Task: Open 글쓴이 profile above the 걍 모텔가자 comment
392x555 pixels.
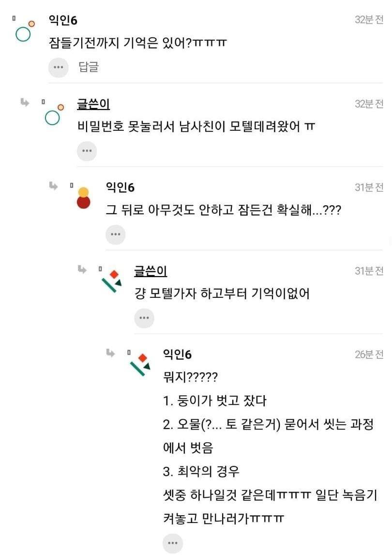Action: [151, 271]
